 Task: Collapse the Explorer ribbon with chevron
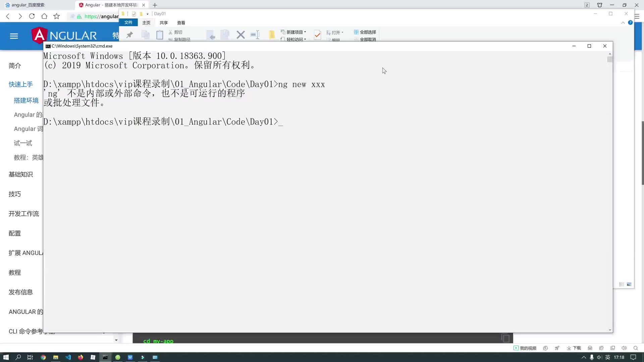click(x=623, y=23)
